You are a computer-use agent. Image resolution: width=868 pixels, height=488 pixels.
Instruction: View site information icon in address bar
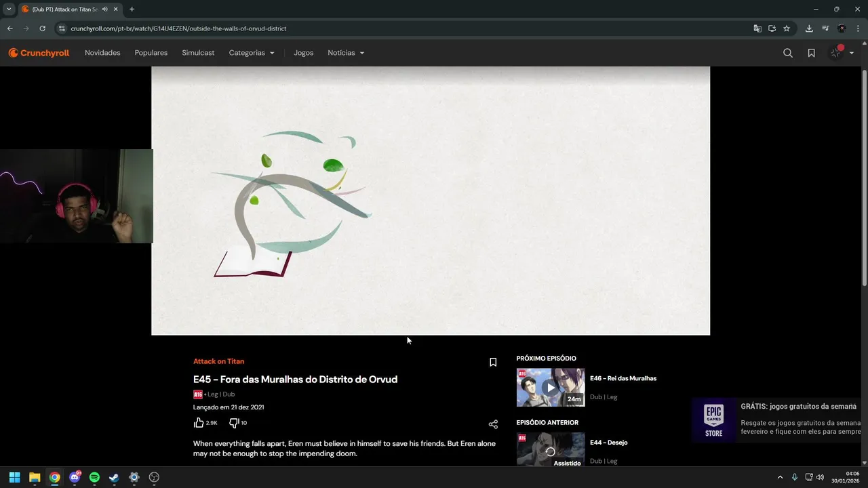click(x=62, y=28)
